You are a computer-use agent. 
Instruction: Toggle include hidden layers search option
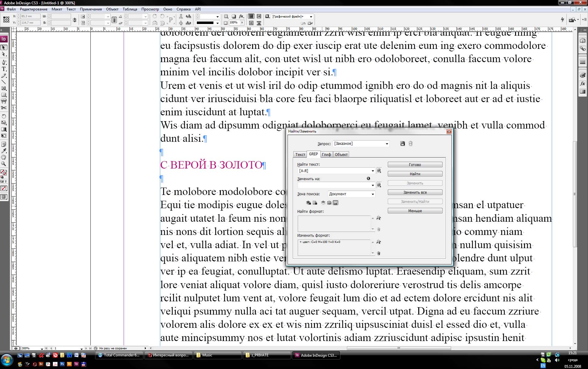click(323, 203)
